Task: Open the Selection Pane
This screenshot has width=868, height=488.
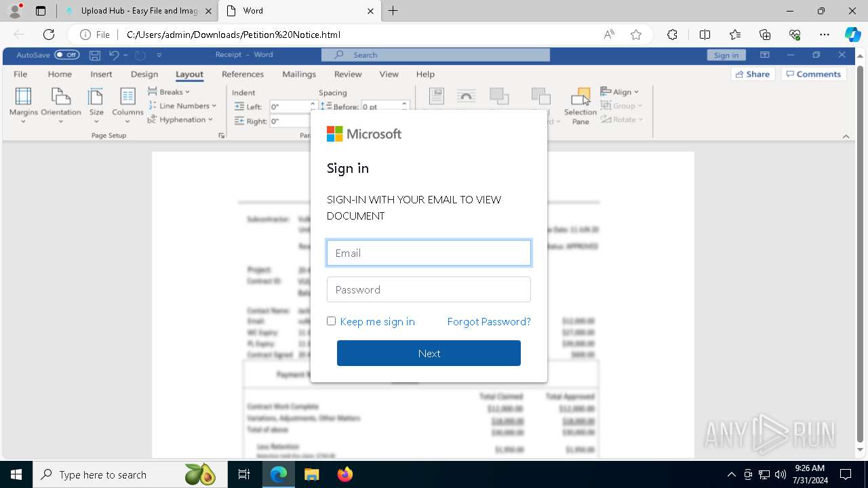Action: coord(580,106)
